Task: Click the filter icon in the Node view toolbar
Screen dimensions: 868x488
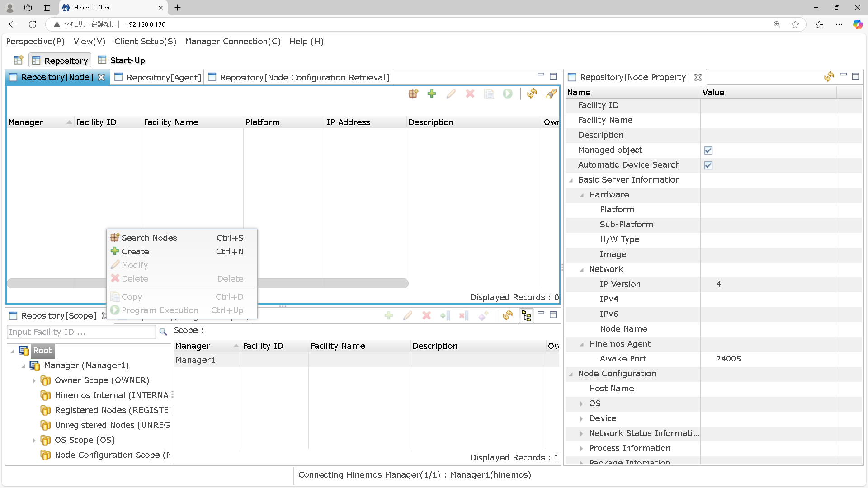Action: point(551,94)
